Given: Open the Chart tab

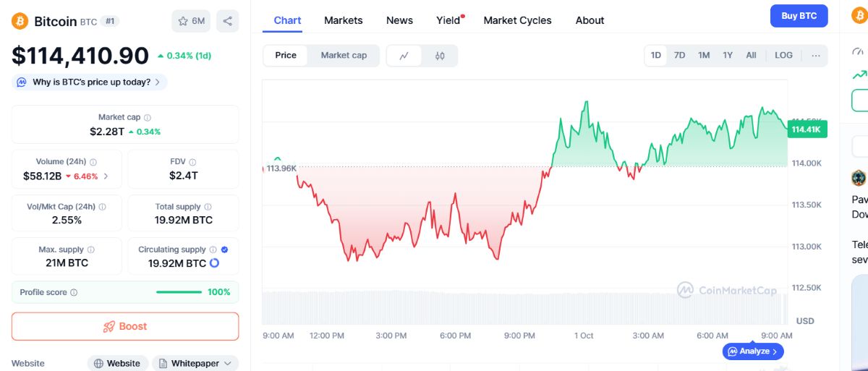Looking at the screenshot, I should point(287,20).
